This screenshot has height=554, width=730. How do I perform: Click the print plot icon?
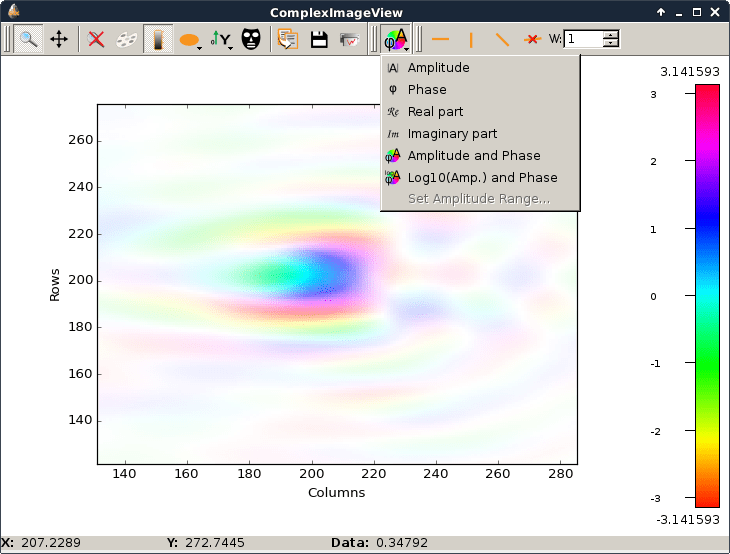click(x=350, y=39)
